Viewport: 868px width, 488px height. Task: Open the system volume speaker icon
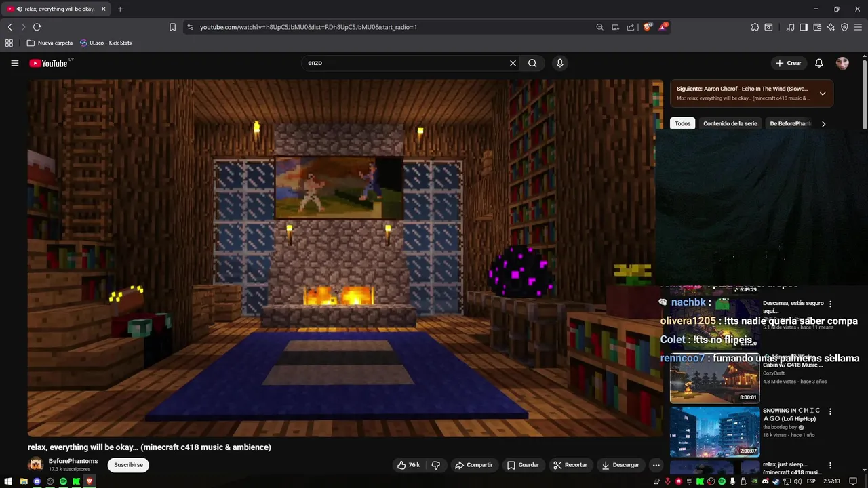(798, 481)
